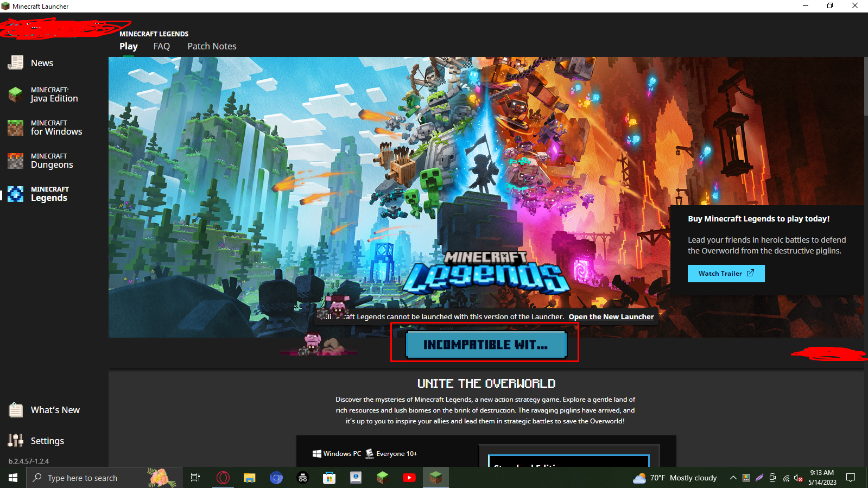Open launcher Settings sliders icon
Screen dimensions: 868x488
[16, 440]
